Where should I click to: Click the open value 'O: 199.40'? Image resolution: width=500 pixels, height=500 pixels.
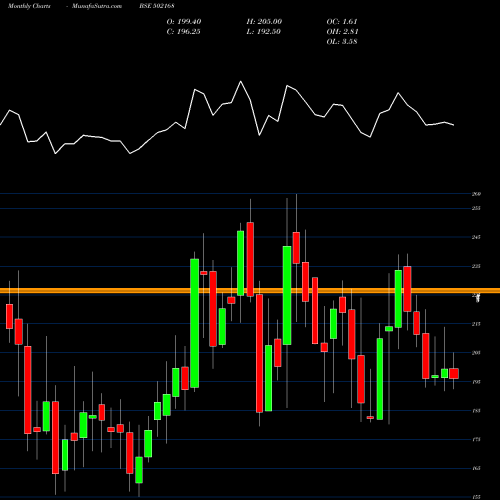[x=184, y=22]
